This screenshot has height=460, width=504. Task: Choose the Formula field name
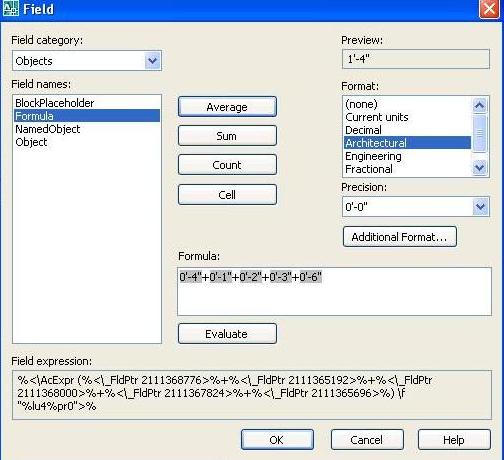coord(87,116)
